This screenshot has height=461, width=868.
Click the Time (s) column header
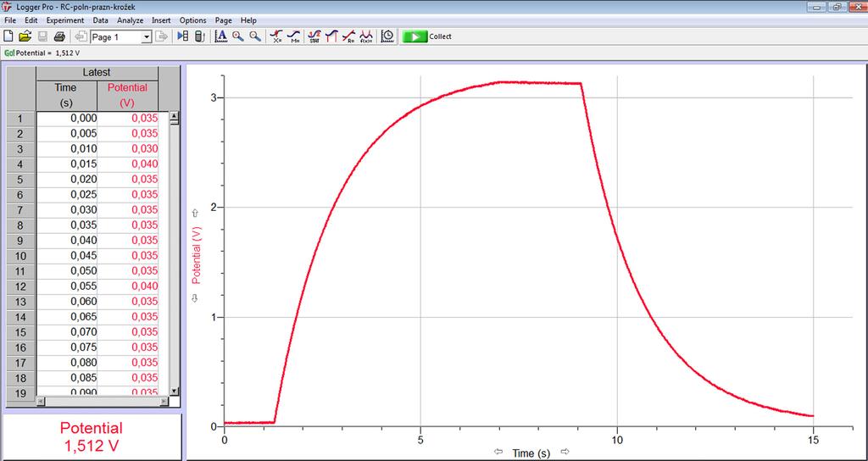pyautogui.click(x=66, y=95)
